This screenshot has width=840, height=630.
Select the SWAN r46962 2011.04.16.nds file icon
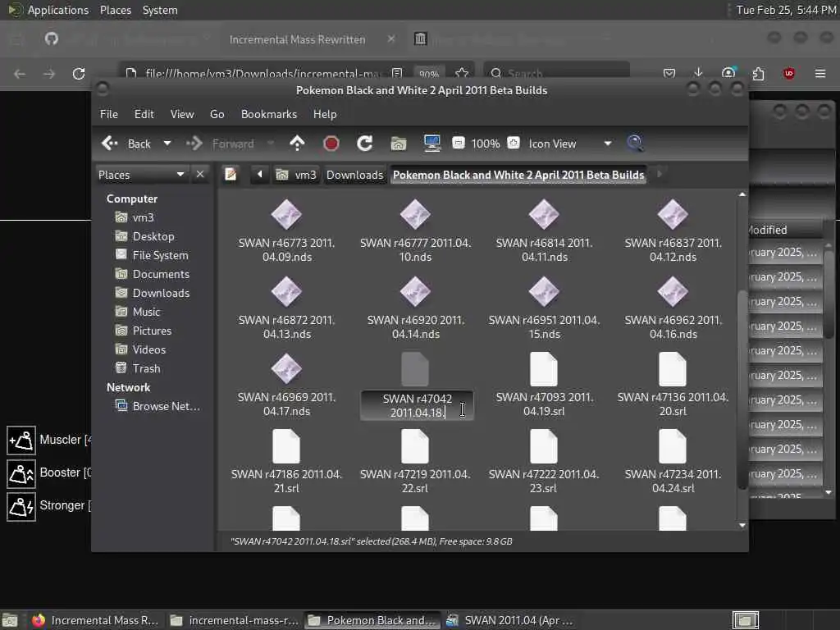coord(673,292)
